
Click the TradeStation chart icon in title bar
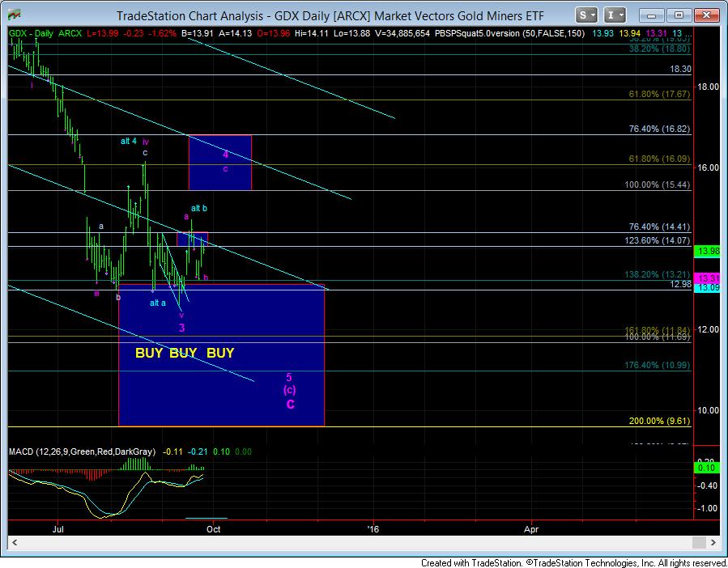15,15
